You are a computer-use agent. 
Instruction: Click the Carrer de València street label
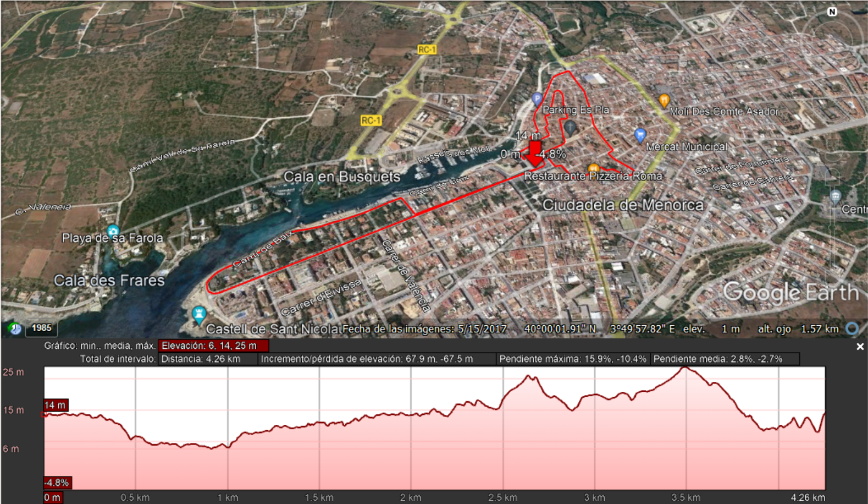(x=406, y=276)
